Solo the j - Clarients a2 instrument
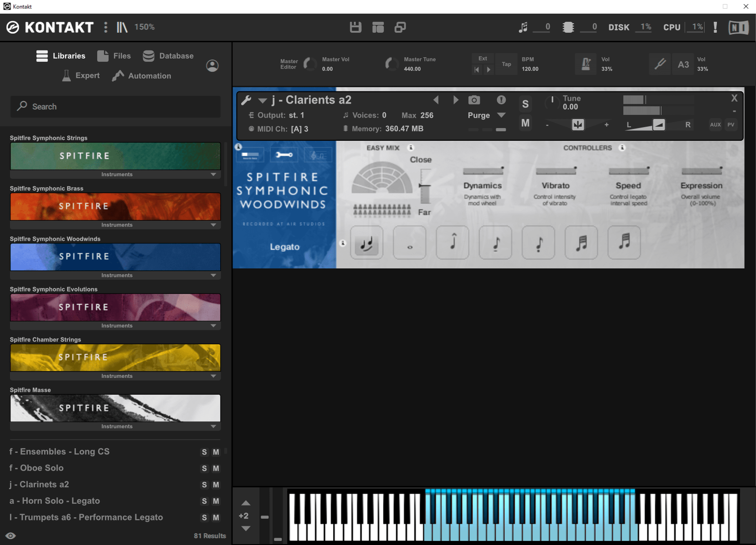The height and width of the screenshot is (545, 756). (x=525, y=104)
